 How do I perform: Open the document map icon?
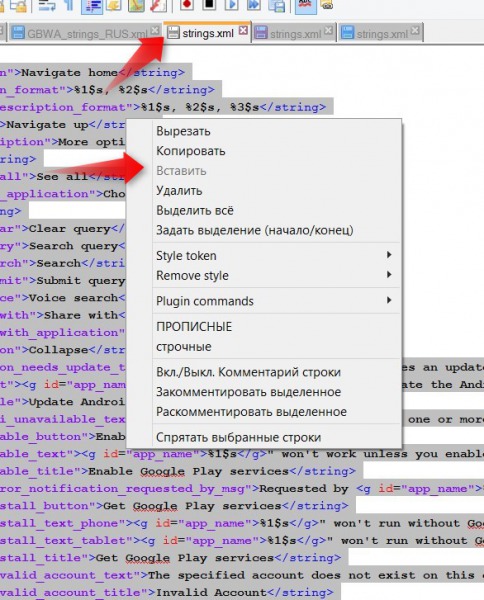pyautogui.click(x=136, y=5)
